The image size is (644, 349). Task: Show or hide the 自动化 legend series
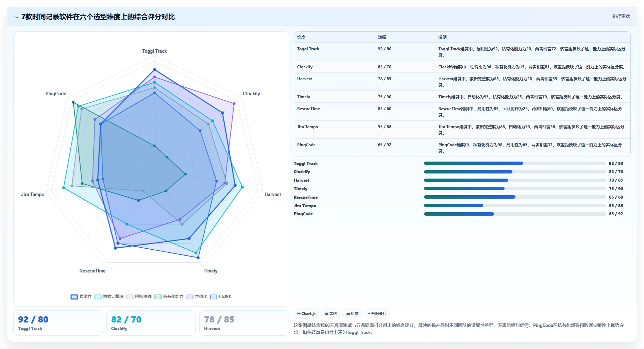(221, 297)
